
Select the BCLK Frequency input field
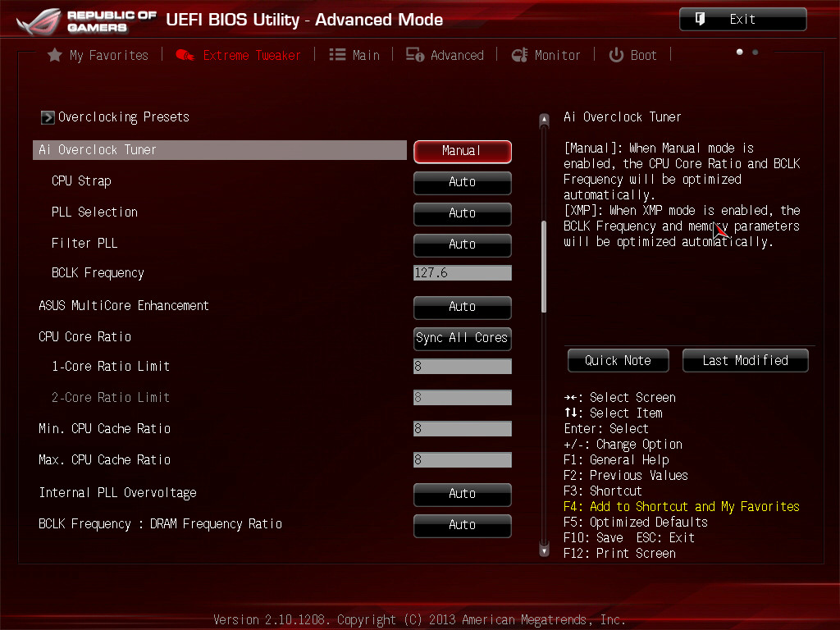click(462, 273)
